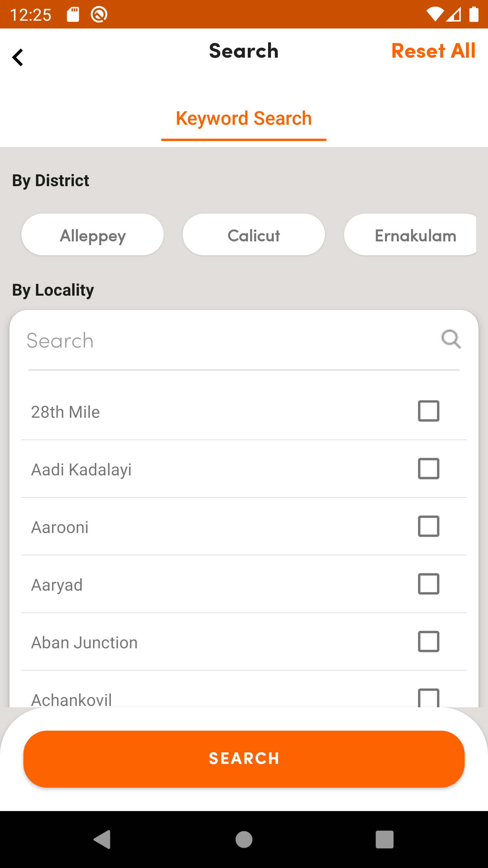Tick the Aadi Kadalayi checkbox

[x=429, y=469]
